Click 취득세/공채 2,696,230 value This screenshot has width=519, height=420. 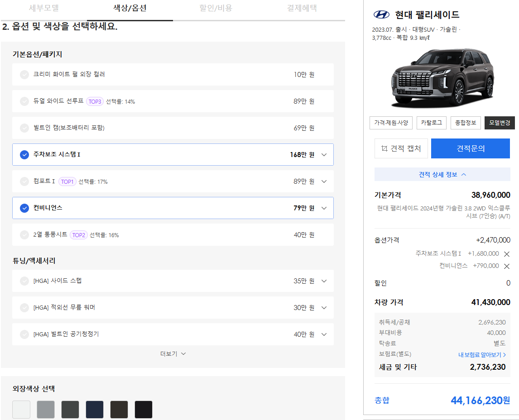[492, 322]
